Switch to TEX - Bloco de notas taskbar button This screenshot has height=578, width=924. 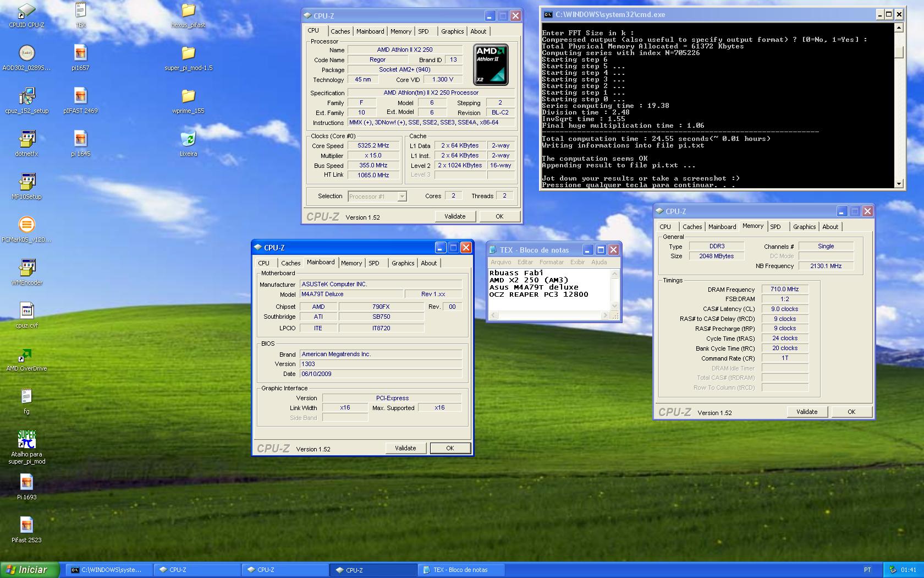tap(461, 570)
